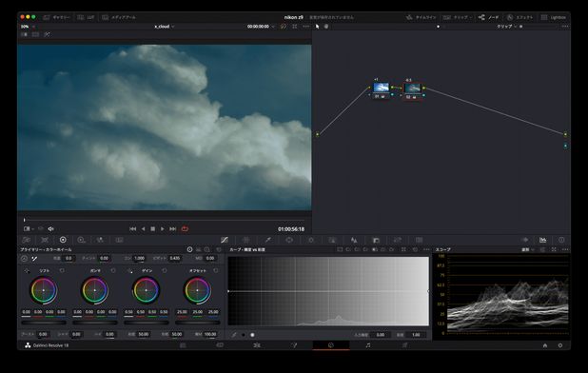The image size is (588, 373).
Task: Open project settings gear icon
Action: point(559,345)
